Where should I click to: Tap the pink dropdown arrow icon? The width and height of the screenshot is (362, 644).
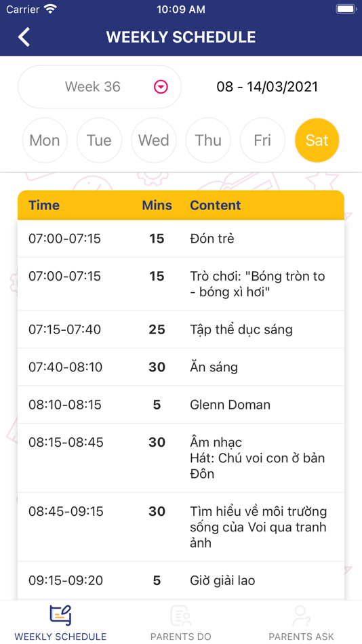[161, 87]
